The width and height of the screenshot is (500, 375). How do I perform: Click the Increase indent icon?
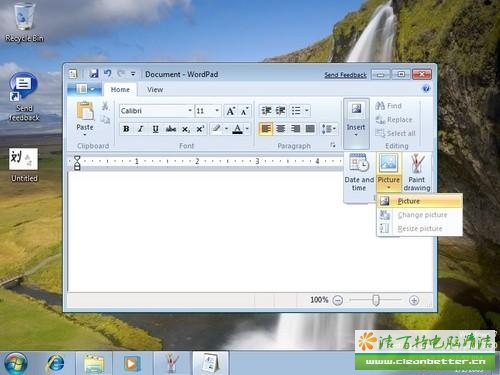pyautogui.click(x=280, y=111)
